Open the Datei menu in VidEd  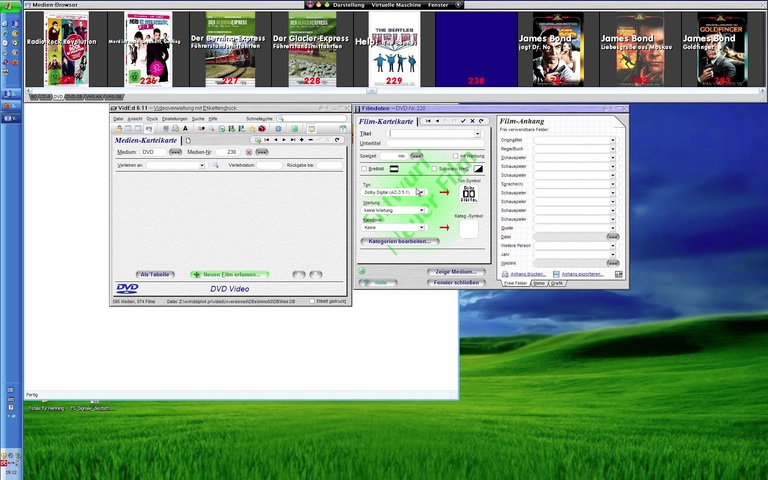point(118,119)
